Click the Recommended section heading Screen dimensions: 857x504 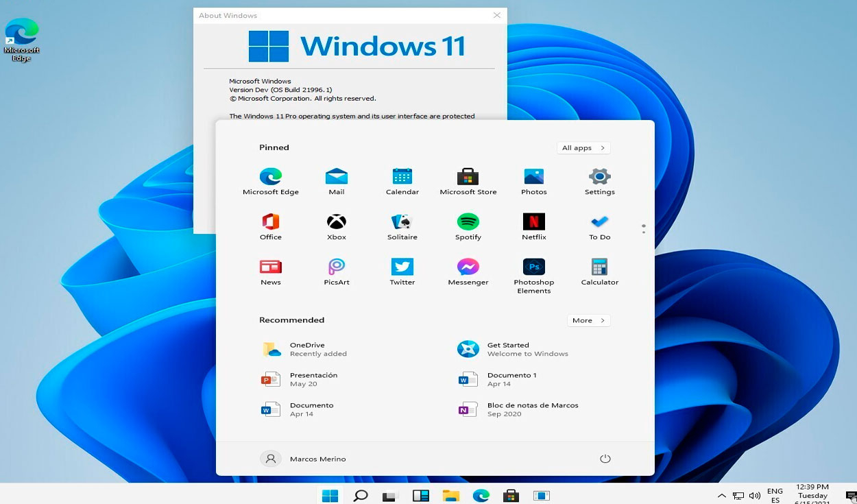292,320
